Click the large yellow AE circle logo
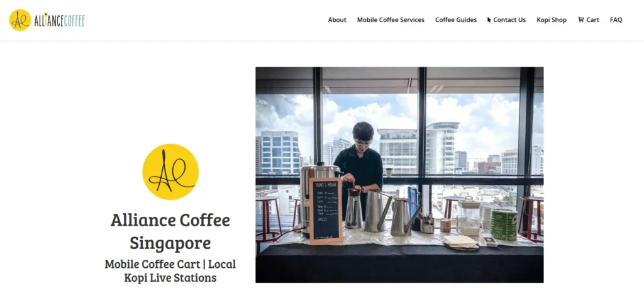The width and height of the screenshot is (644, 298). (x=170, y=172)
